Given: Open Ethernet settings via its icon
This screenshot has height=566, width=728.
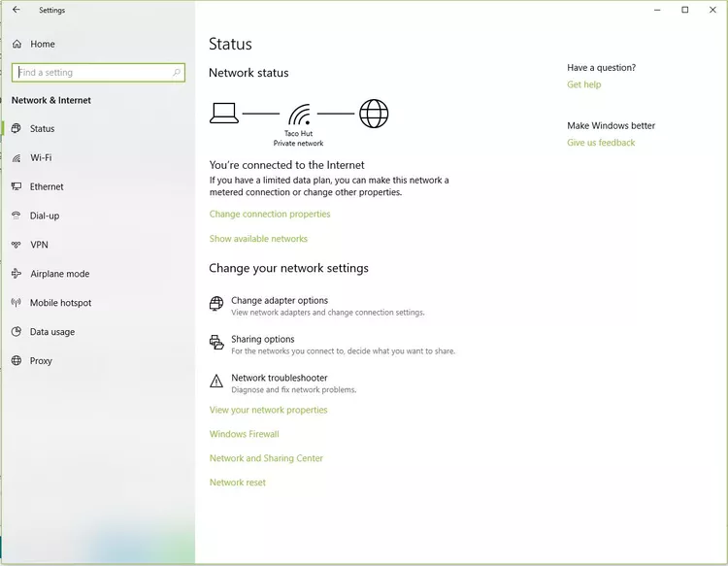Looking at the screenshot, I should coord(17,186).
